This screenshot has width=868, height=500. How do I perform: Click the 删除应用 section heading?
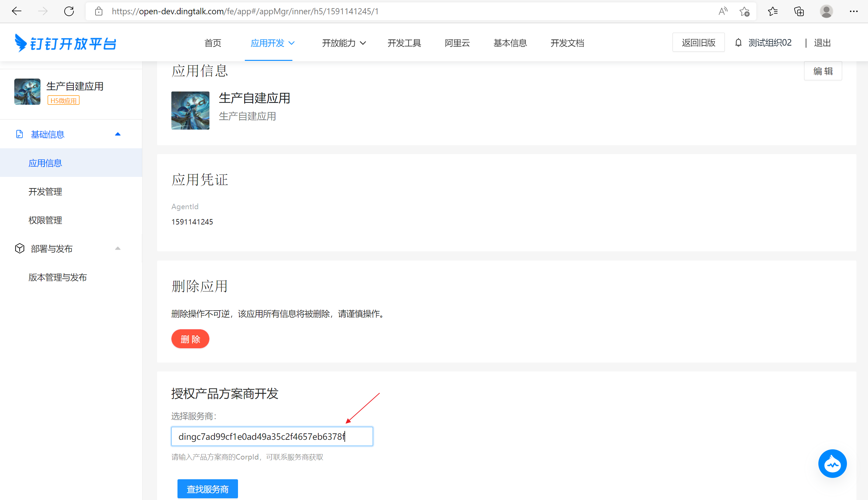(x=200, y=286)
